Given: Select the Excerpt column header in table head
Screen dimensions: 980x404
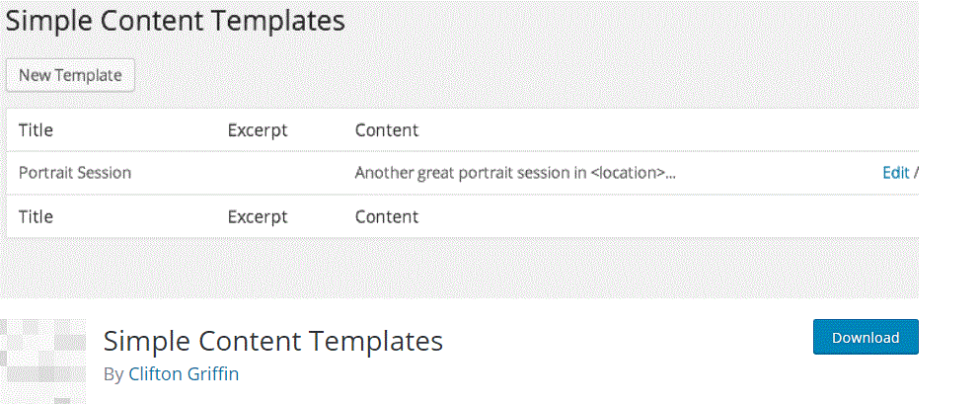Looking at the screenshot, I should tap(258, 130).
